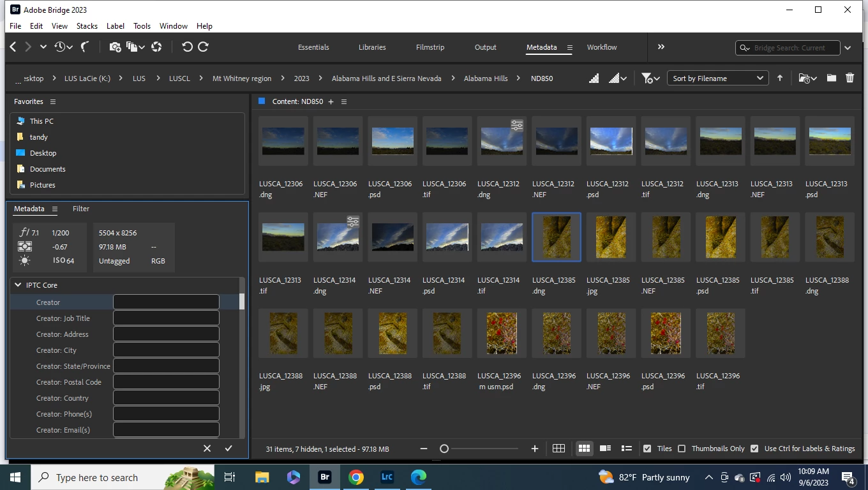Disable the Tiles checkbox
The width and height of the screenshot is (868, 490).
point(647,449)
